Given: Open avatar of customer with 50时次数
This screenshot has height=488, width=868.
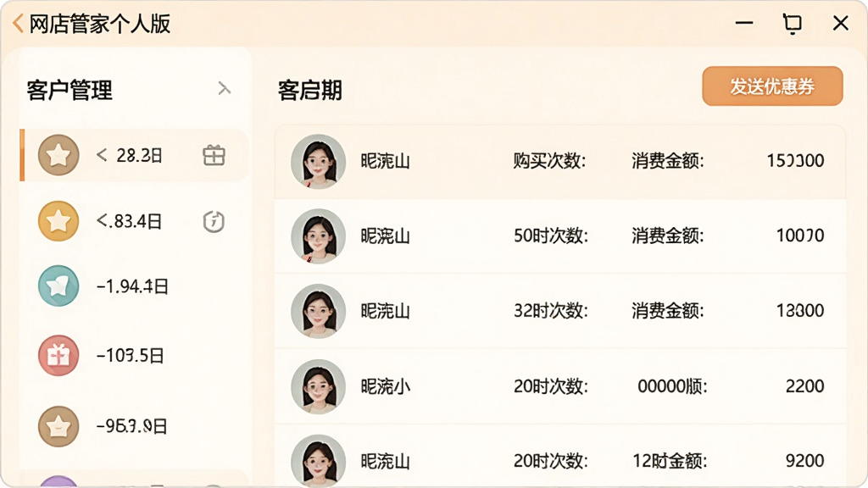Looking at the screenshot, I should click(319, 236).
